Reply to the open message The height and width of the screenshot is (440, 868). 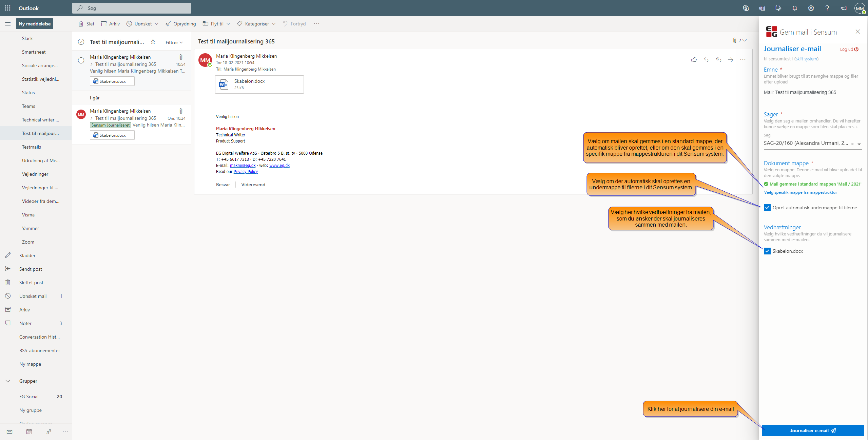706,60
